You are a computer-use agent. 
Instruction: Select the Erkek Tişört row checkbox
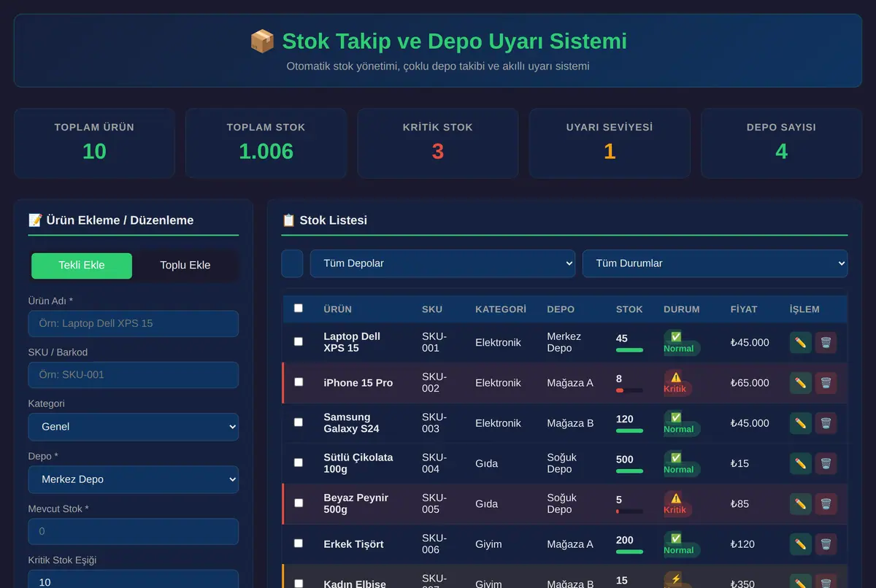298,543
